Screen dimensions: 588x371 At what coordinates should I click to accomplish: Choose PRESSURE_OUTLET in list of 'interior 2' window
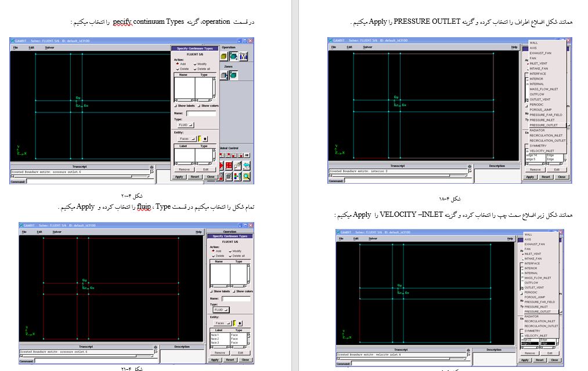[x=543, y=125]
